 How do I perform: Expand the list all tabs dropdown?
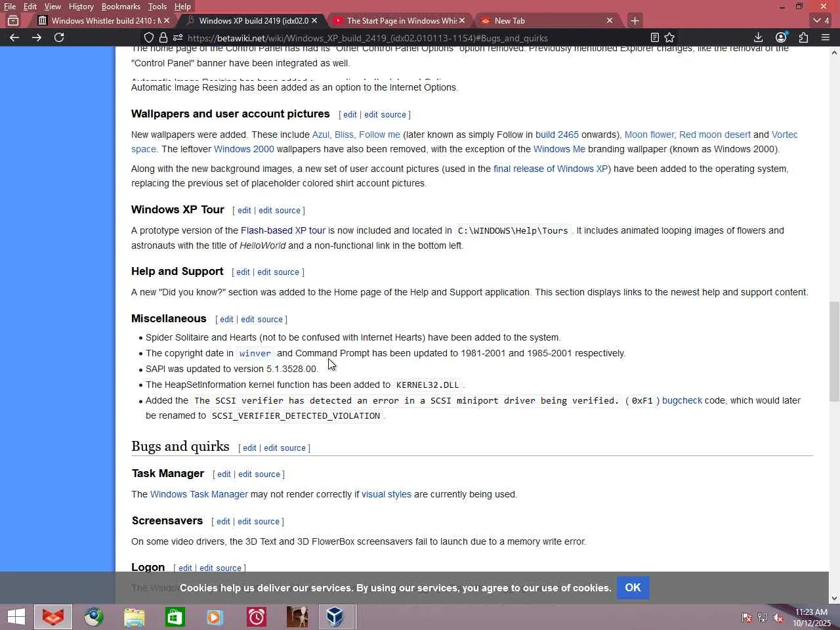tap(821, 20)
